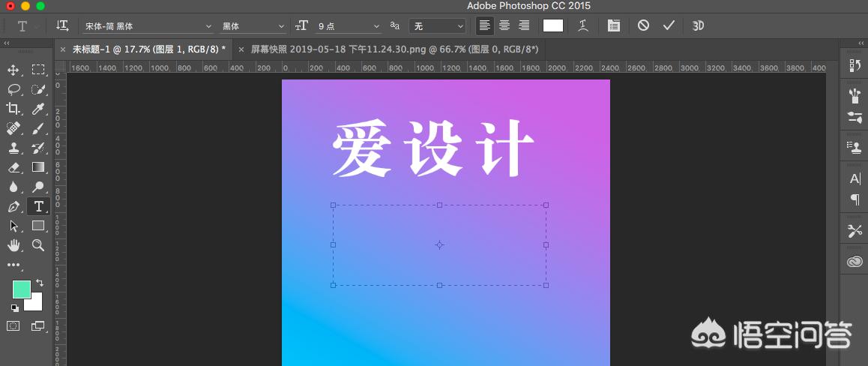Open the Tool Presets panel
This screenshot has width=868, height=366.
855,231
